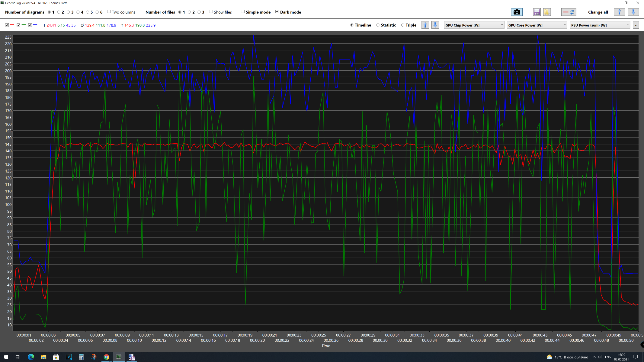Open a log file via folder icon

547,12
